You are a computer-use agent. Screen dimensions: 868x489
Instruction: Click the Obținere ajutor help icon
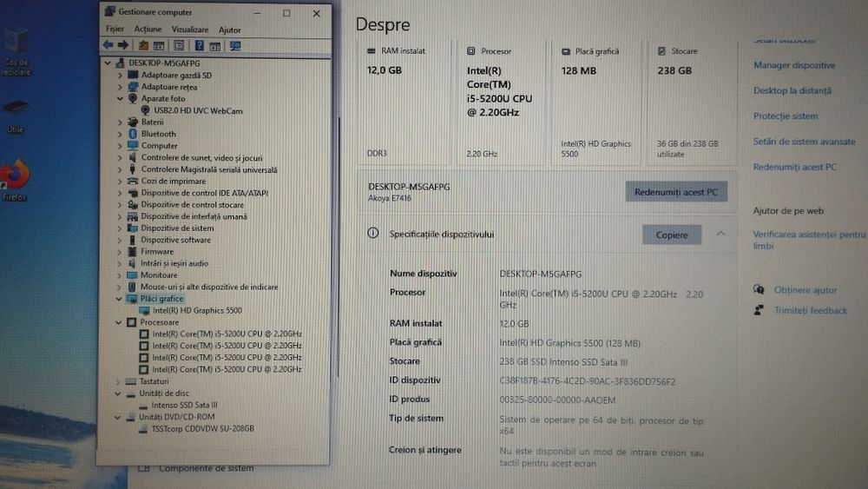759,289
